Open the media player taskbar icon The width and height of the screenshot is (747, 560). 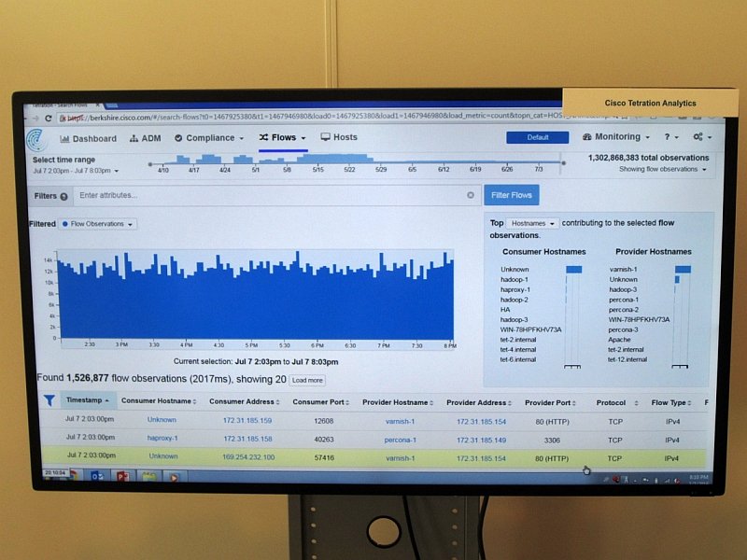pyautogui.click(x=174, y=477)
